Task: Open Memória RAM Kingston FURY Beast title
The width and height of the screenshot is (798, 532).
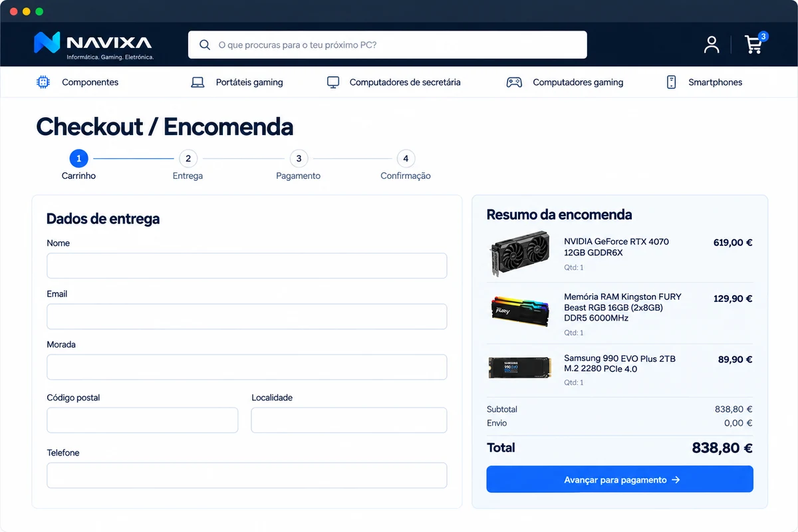Action: (x=622, y=307)
